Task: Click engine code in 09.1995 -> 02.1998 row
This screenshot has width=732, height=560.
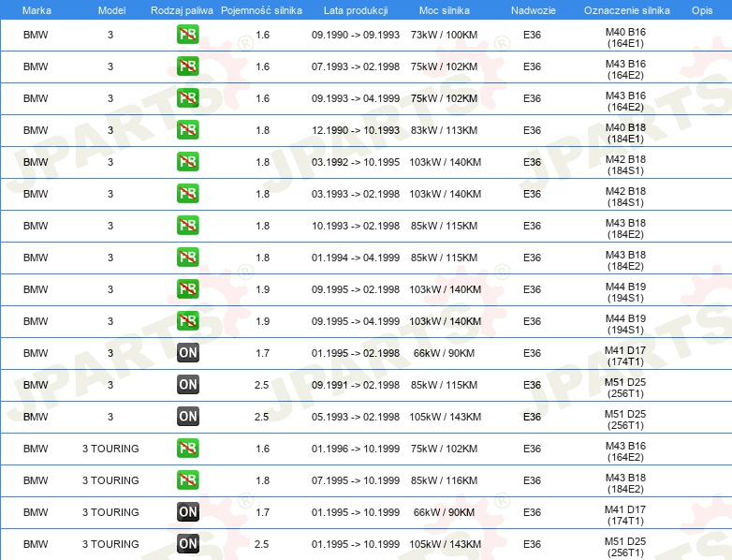Action: (x=625, y=292)
